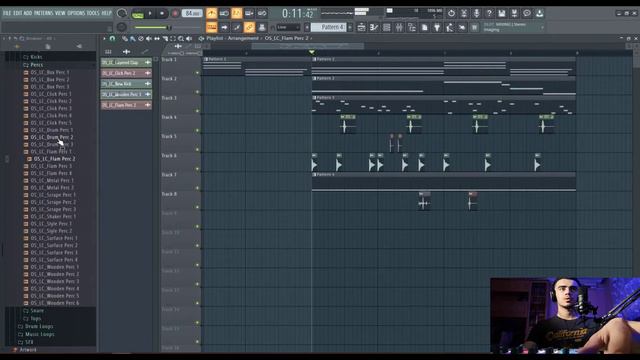The width and height of the screenshot is (640, 360).
Task: Select the playlist draw pencil tool
Action: pyautogui.click(x=124, y=38)
